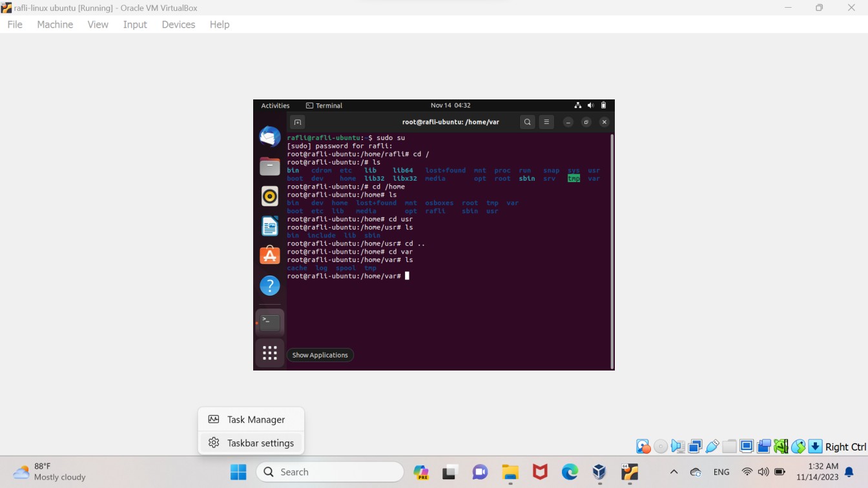Open the Terminal hamburger menu
868x488 pixels.
tap(546, 122)
